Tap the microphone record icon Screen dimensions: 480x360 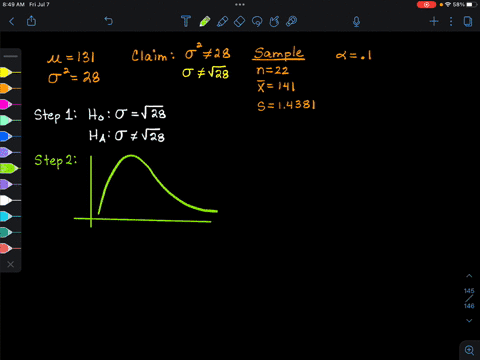[356, 22]
